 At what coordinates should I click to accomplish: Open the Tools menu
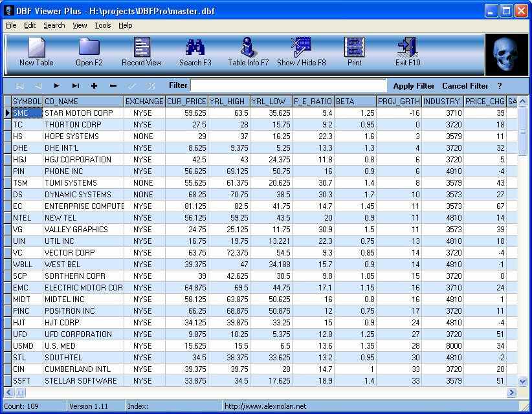[x=103, y=25]
